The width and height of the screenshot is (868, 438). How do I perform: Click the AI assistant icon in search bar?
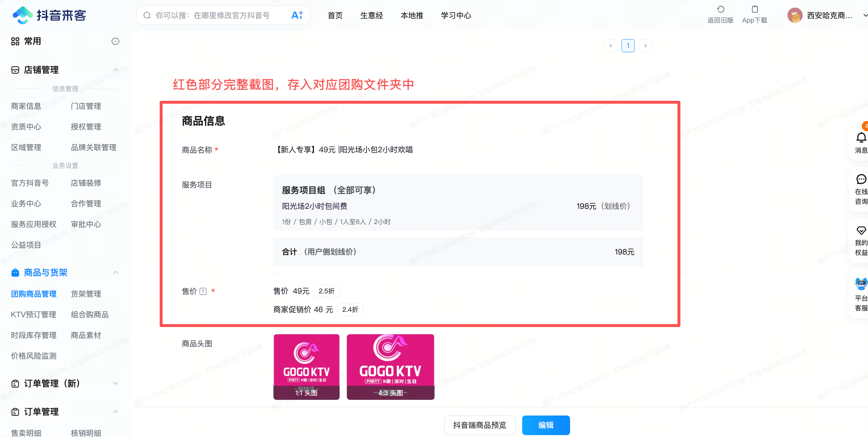coord(297,15)
